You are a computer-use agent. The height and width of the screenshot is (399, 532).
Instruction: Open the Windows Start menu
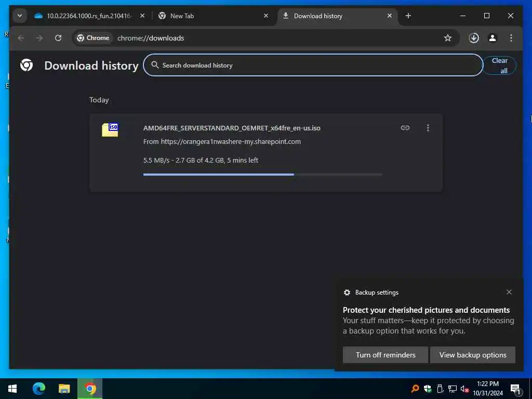[12, 389]
